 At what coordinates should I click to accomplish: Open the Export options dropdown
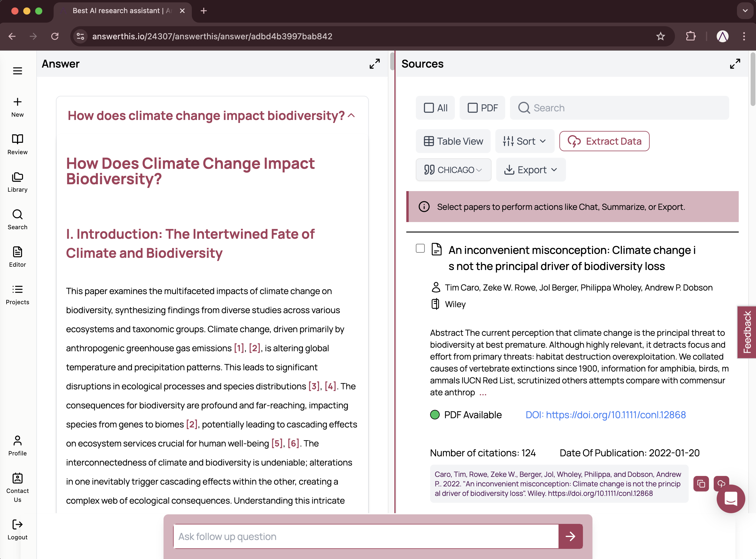[530, 170]
